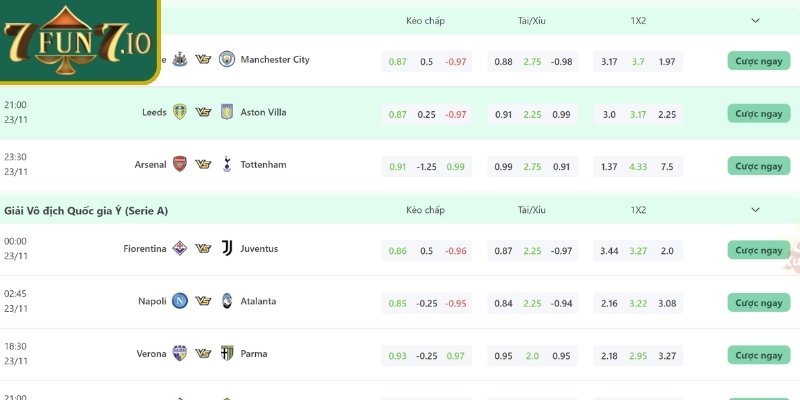Click the Parma club crest
800x400 pixels.
point(226,354)
